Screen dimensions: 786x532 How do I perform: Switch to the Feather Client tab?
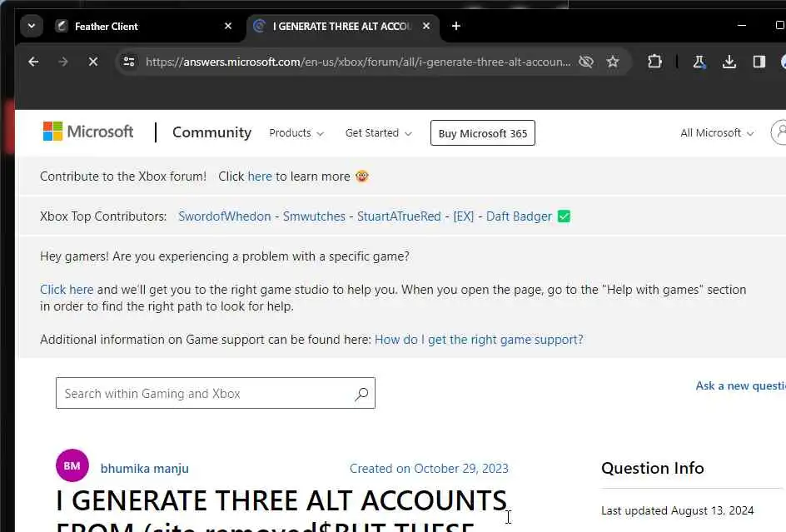click(x=143, y=26)
